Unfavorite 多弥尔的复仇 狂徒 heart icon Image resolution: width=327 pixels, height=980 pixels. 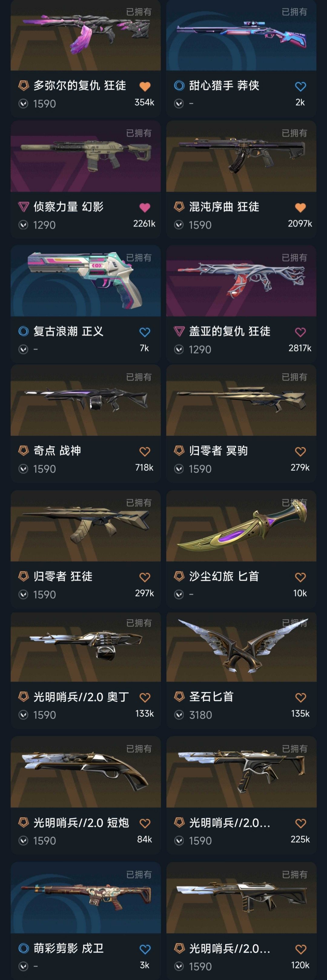pos(144,86)
